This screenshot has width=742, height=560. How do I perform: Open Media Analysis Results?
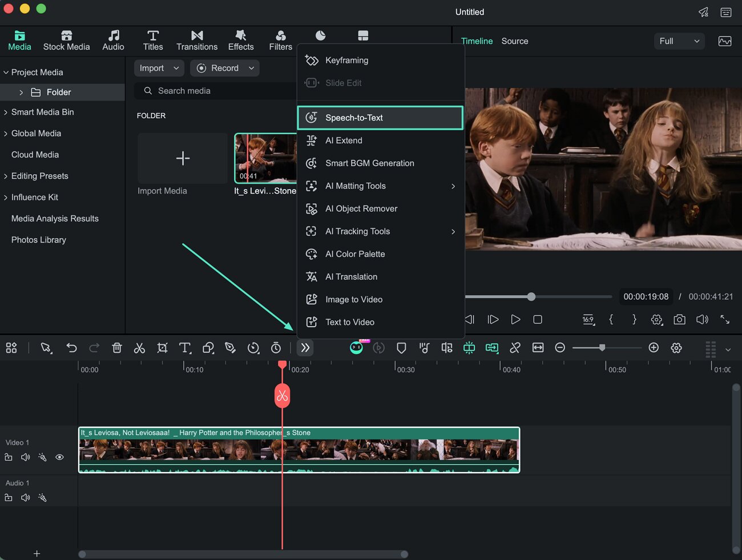55,219
